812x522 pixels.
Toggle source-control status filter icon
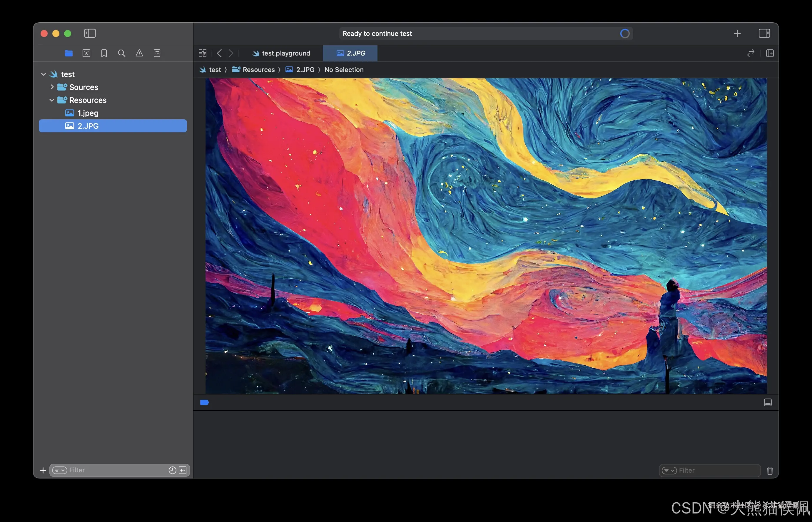(183, 470)
